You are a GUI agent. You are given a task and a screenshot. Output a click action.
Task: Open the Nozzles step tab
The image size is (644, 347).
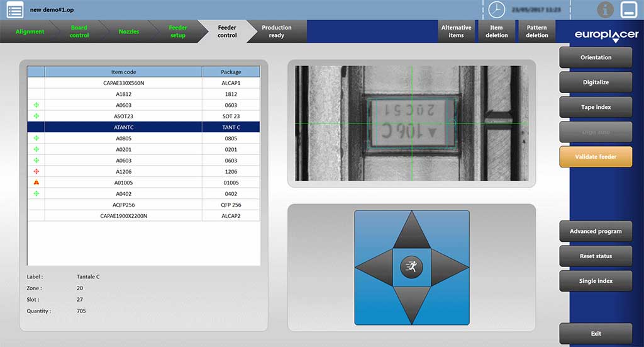pyautogui.click(x=129, y=31)
